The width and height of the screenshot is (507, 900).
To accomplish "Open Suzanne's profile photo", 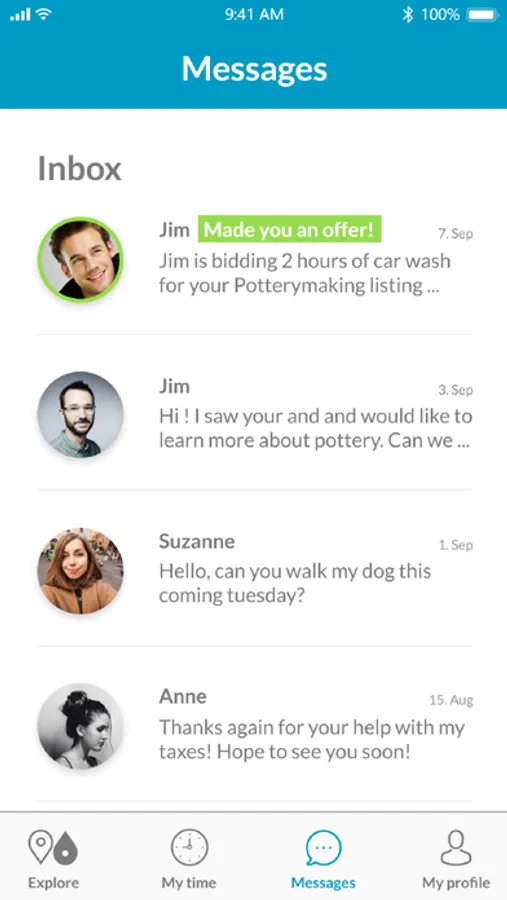I will 80,571.
